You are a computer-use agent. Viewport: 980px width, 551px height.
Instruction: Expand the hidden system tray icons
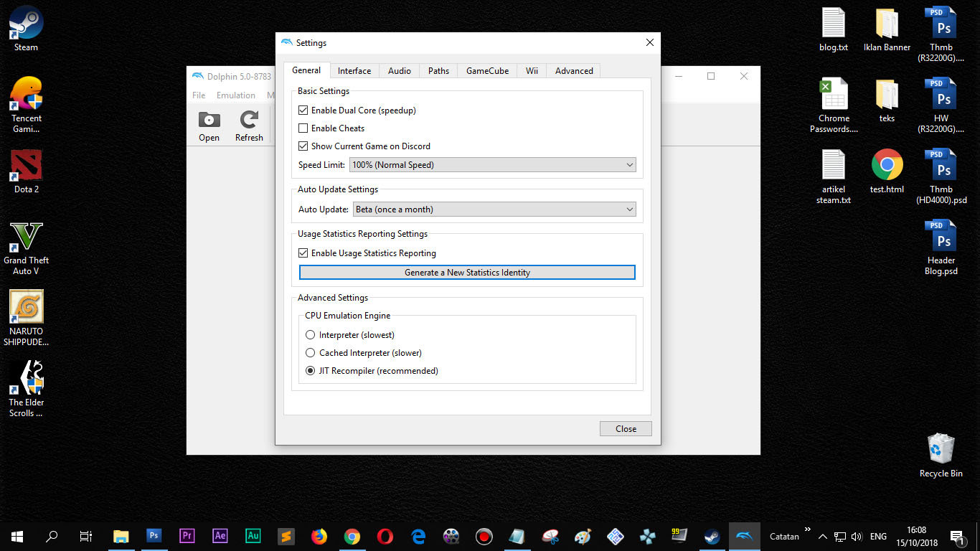pos(822,536)
